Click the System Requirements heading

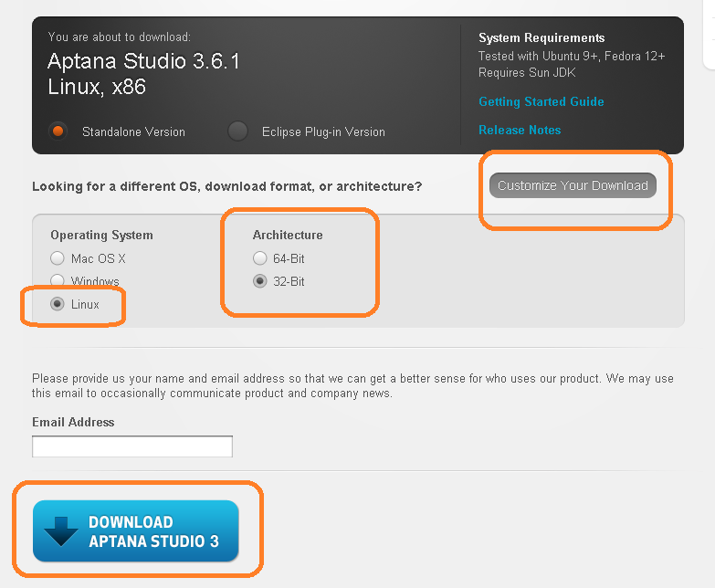[x=542, y=37]
